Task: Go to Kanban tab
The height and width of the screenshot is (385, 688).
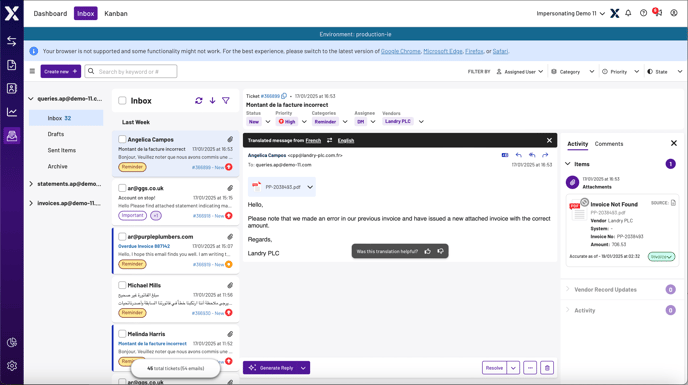Action: pos(116,13)
